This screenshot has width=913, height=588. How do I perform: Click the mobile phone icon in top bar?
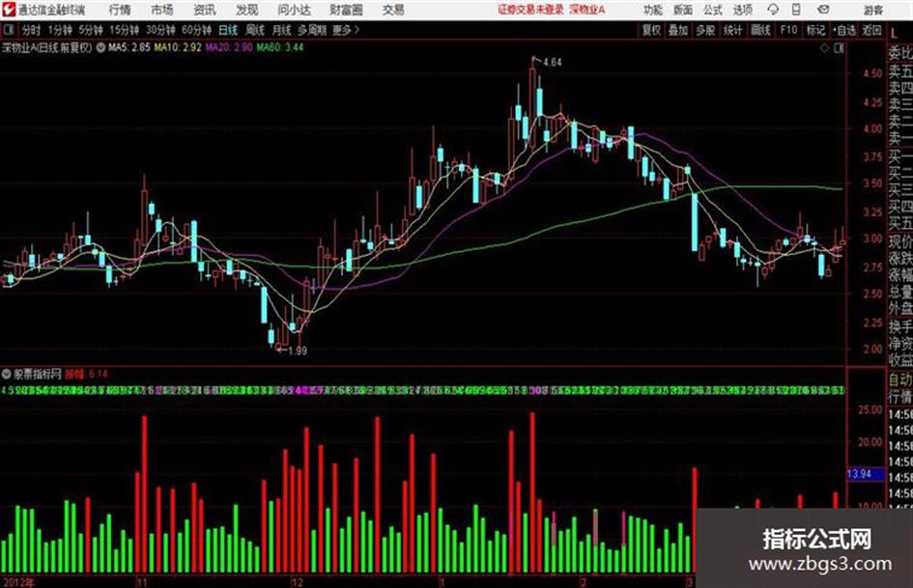(x=796, y=10)
